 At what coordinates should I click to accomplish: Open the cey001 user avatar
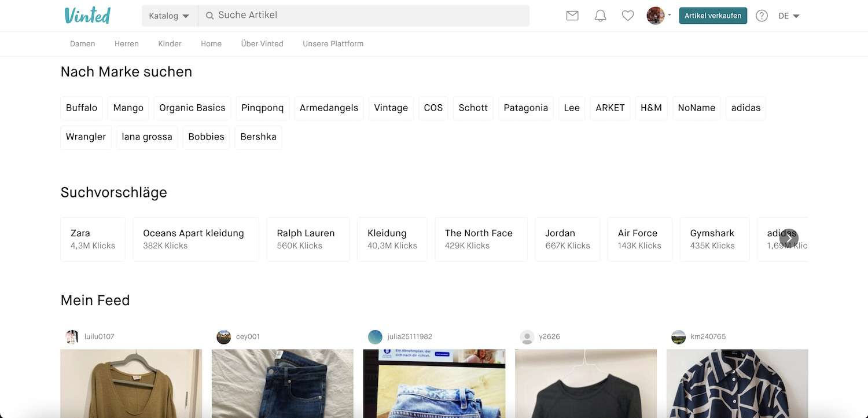click(x=223, y=337)
